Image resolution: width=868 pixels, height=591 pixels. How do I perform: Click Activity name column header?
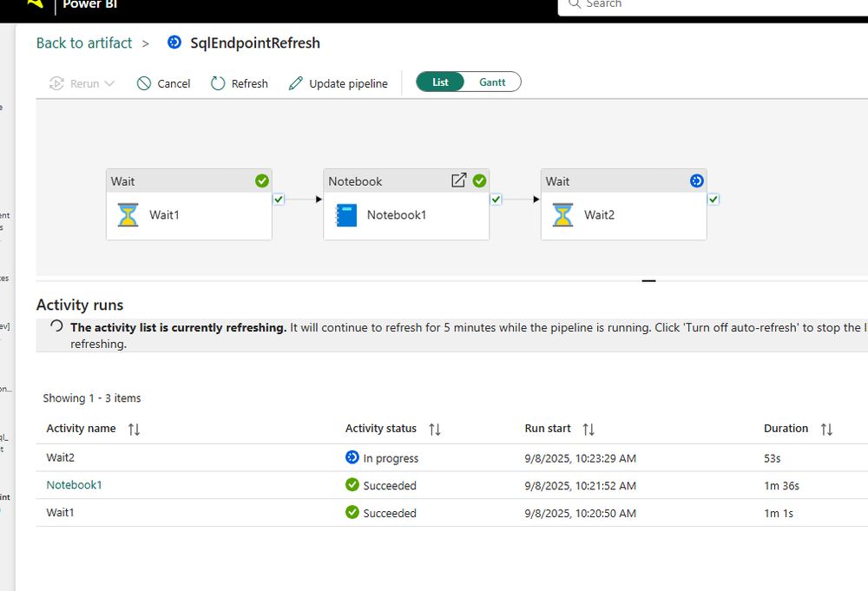81,429
